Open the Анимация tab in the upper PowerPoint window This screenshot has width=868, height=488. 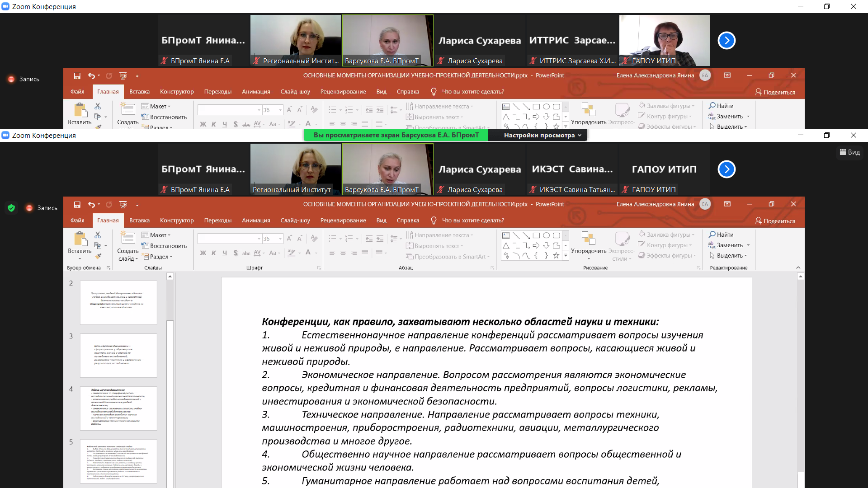[x=256, y=92]
